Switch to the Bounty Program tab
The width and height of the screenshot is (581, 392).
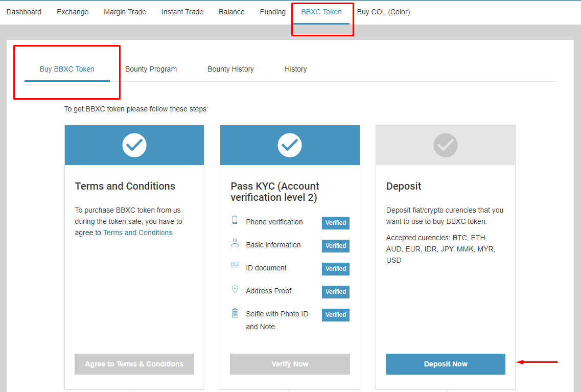click(x=151, y=69)
